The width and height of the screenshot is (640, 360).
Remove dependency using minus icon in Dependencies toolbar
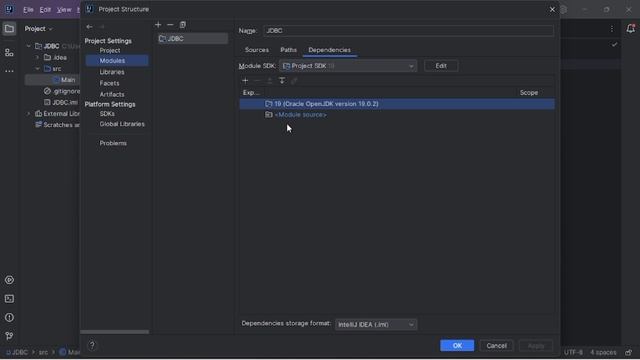257,80
